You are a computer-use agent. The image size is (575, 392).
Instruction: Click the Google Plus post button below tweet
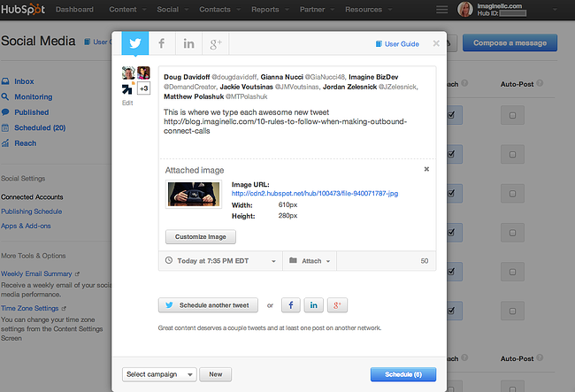pyautogui.click(x=337, y=305)
